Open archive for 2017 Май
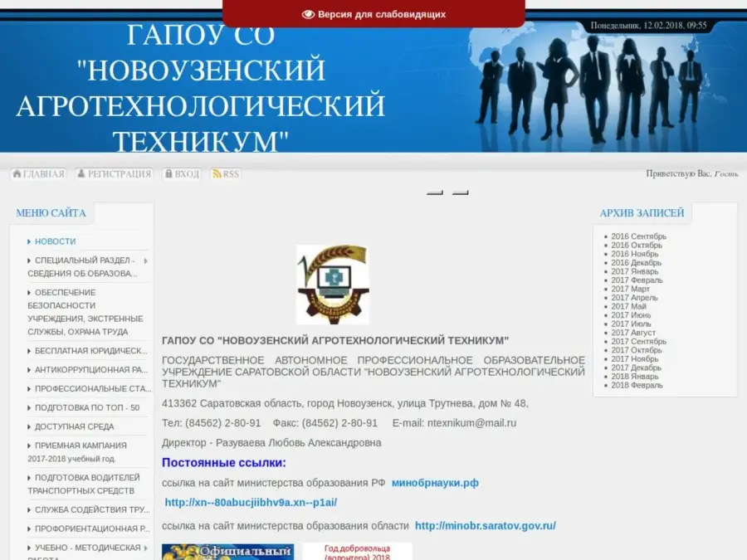Image resolution: width=747 pixels, height=560 pixels. point(629,306)
